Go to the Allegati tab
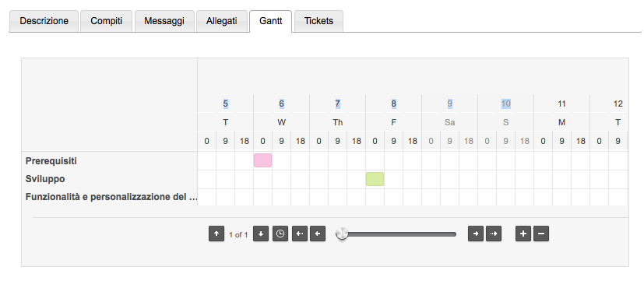The width and height of the screenshot is (644, 288). click(222, 21)
